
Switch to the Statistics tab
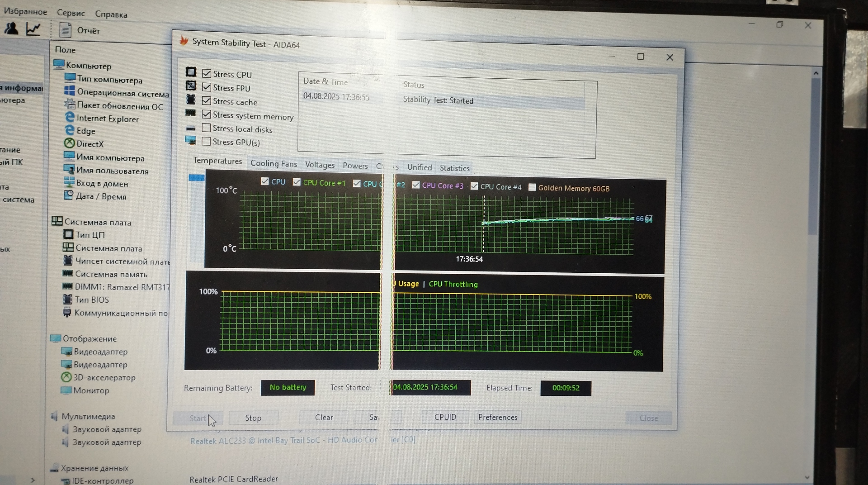tap(454, 168)
